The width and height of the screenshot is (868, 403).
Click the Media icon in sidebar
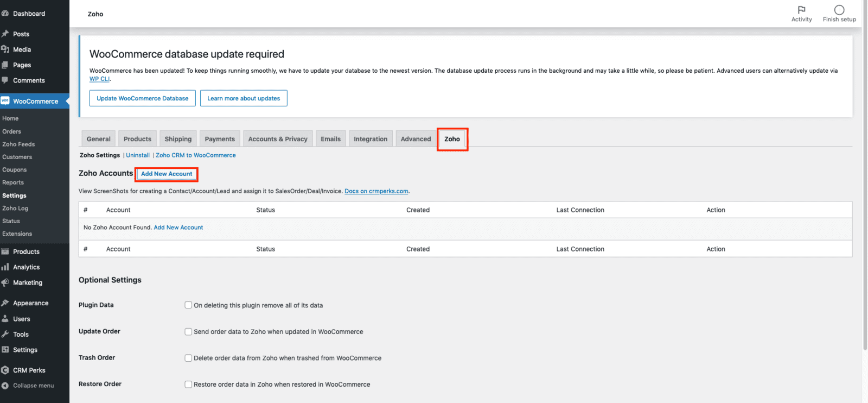[5, 49]
